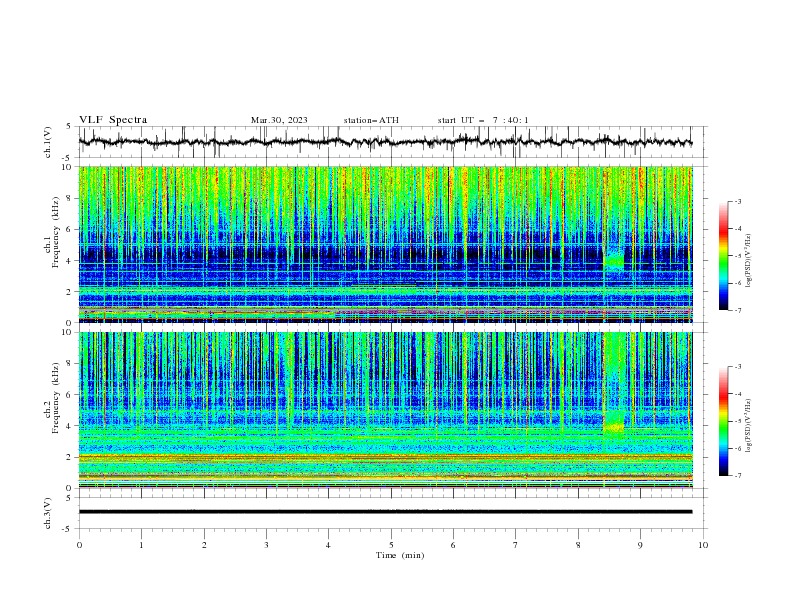The image size is (792, 612).
Task: Click the ch.2 colorbar tick "-7"
Action: pyautogui.click(x=737, y=475)
